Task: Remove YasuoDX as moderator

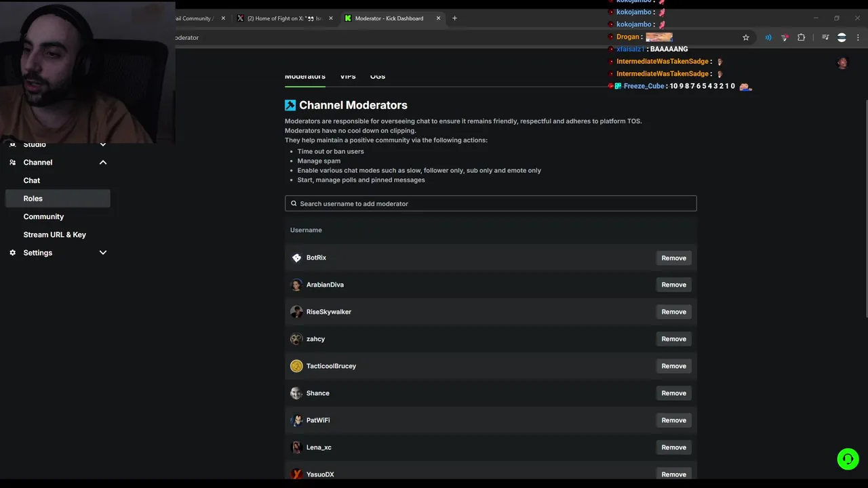Action: coord(674,474)
